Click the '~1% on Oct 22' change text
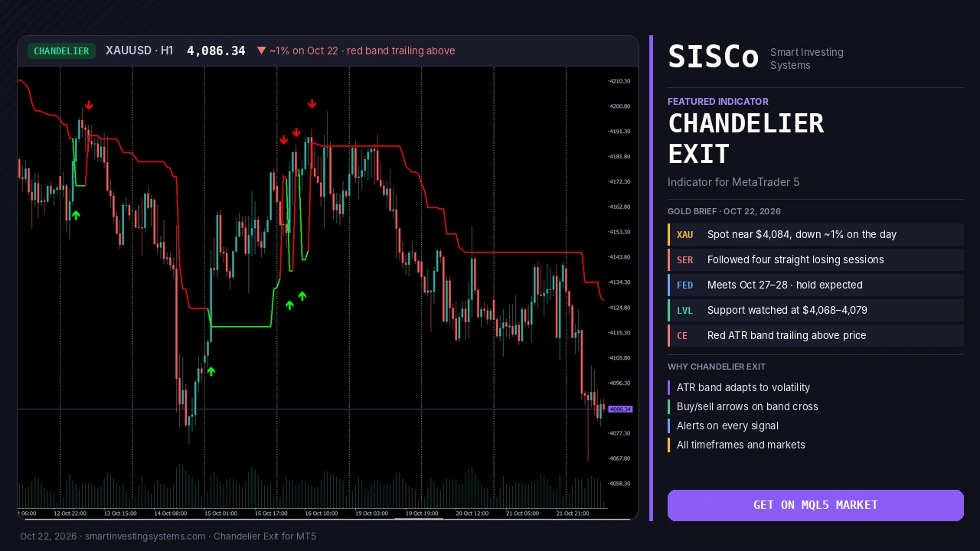 (304, 51)
